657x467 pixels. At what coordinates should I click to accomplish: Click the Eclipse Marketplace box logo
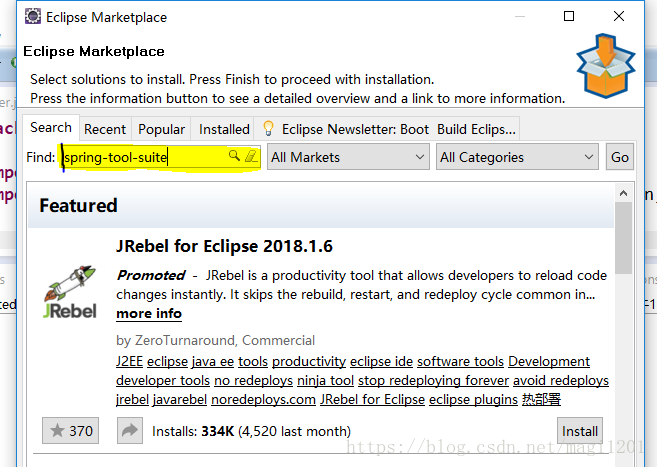pyautogui.click(x=605, y=66)
